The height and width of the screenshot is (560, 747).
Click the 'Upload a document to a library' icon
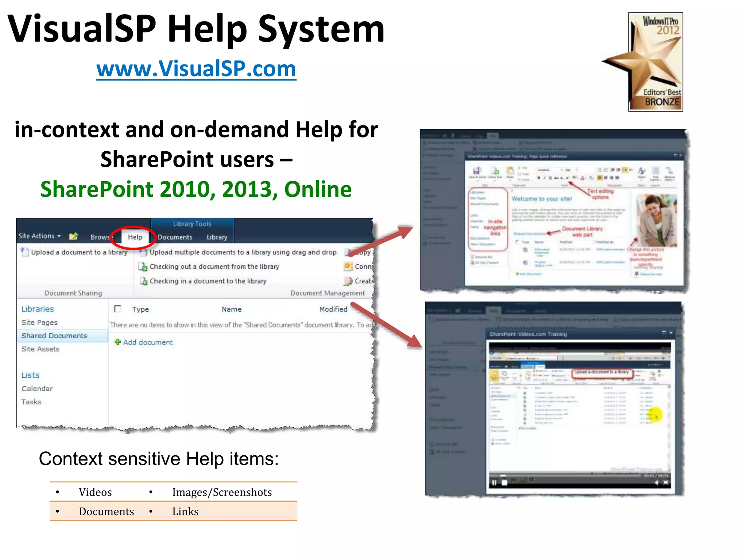[x=25, y=252]
